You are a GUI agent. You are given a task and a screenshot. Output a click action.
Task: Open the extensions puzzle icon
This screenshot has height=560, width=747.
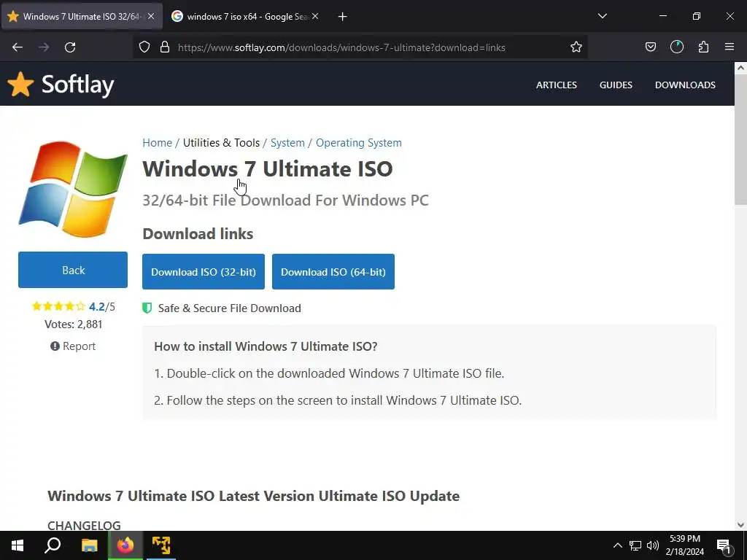pos(703,47)
